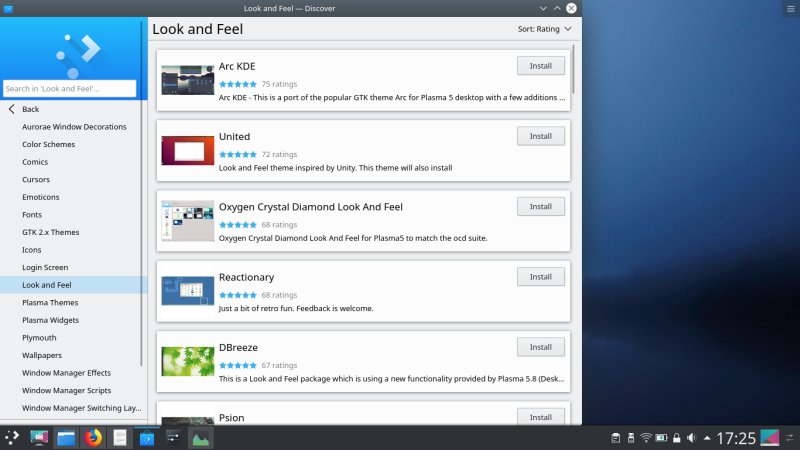Viewport: 800px width, 450px height.
Task: Launch Firefox from the taskbar
Action: [93, 438]
